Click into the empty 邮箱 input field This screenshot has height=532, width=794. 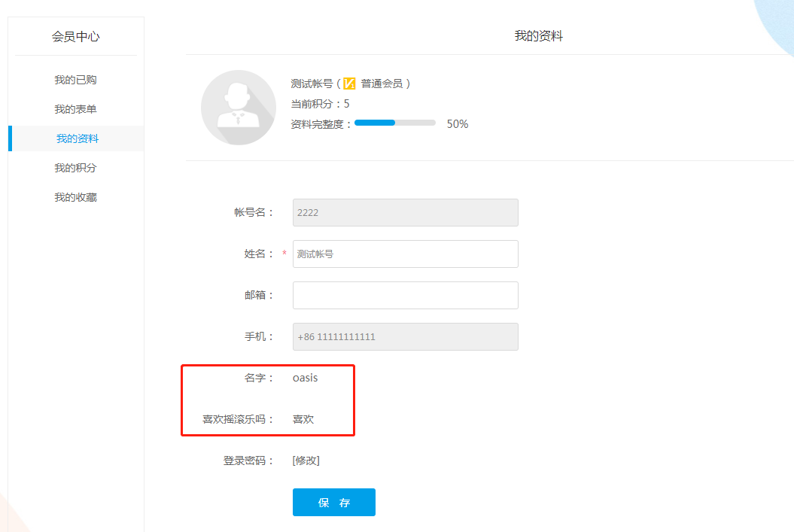(x=405, y=295)
